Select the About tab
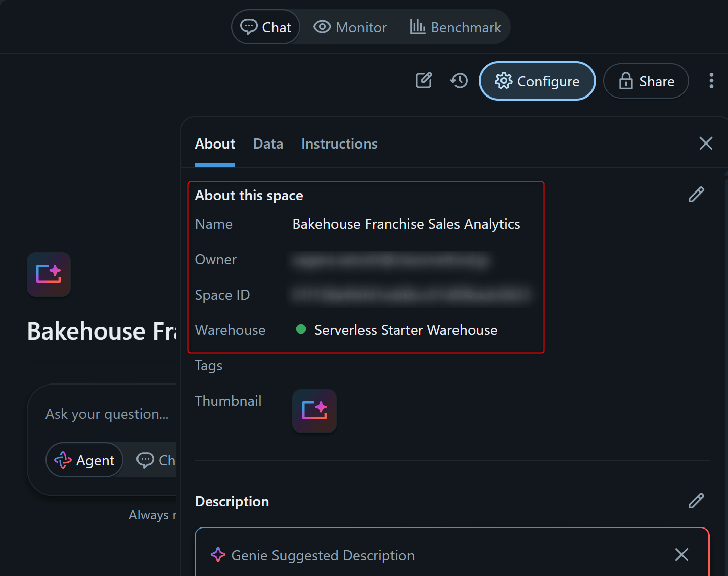 click(x=215, y=144)
